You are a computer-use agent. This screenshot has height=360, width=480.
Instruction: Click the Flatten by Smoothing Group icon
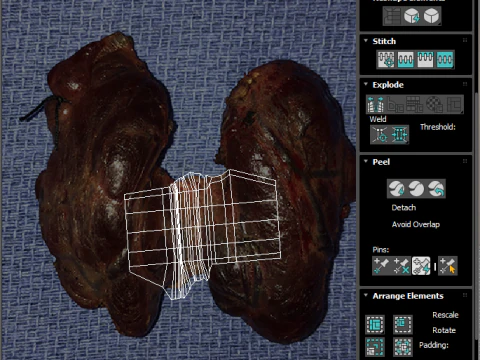point(415,104)
